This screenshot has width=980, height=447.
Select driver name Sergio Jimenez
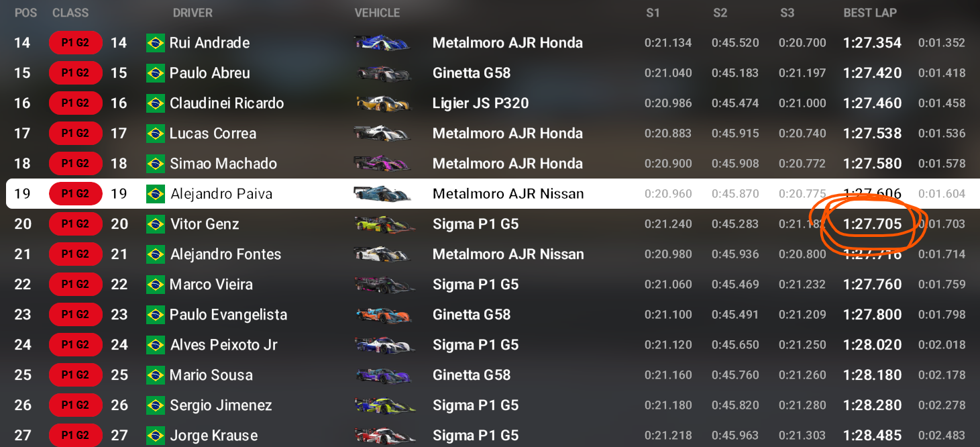pyautogui.click(x=221, y=405)
